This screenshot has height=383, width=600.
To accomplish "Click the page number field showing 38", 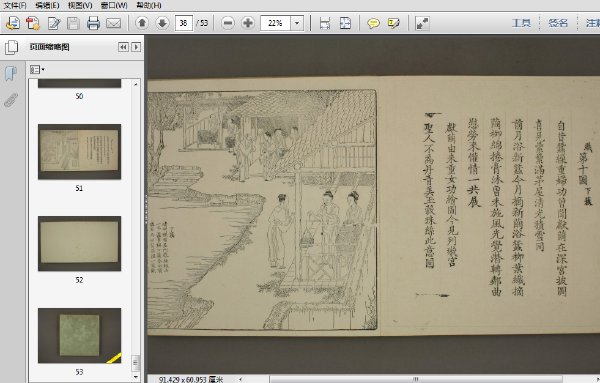I will click(x=184, y=23).
